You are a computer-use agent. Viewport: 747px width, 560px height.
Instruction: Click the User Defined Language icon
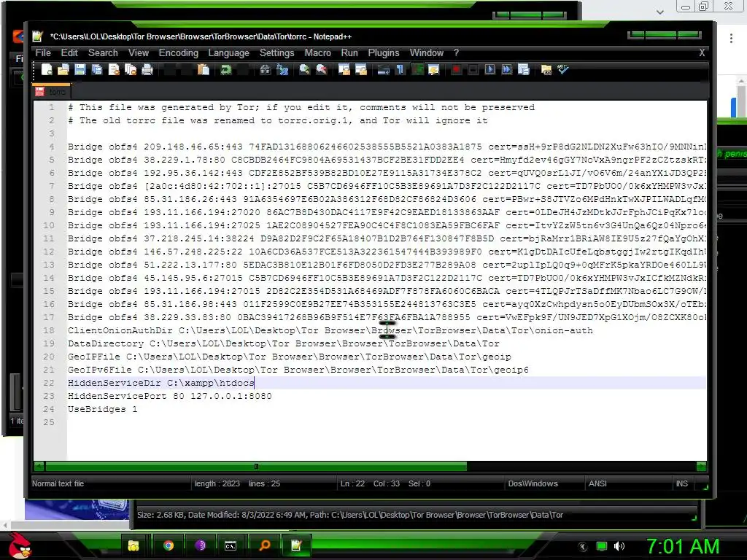433,69
